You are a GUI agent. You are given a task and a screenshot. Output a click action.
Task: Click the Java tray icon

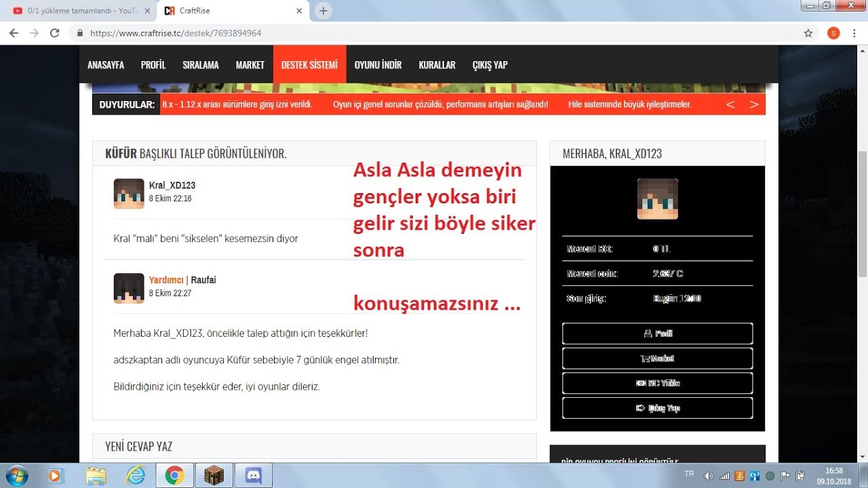coord(740,476)
